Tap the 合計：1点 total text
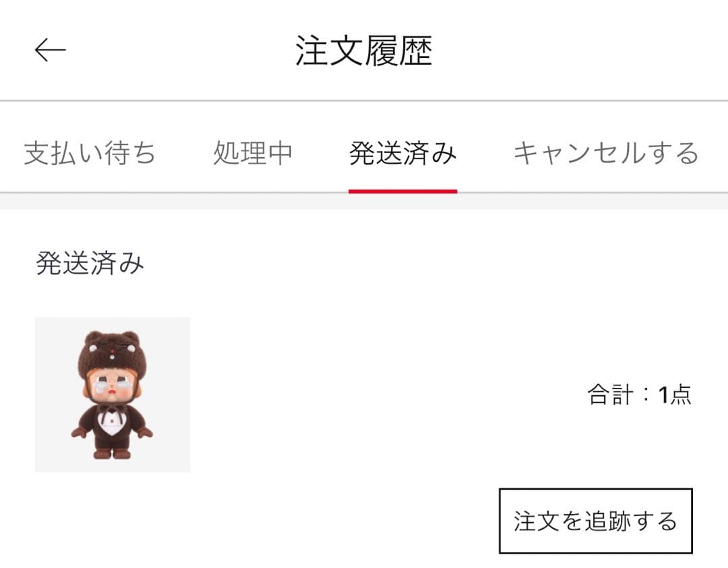This screenshot has width=728, height=568. [x=639, y=395]
